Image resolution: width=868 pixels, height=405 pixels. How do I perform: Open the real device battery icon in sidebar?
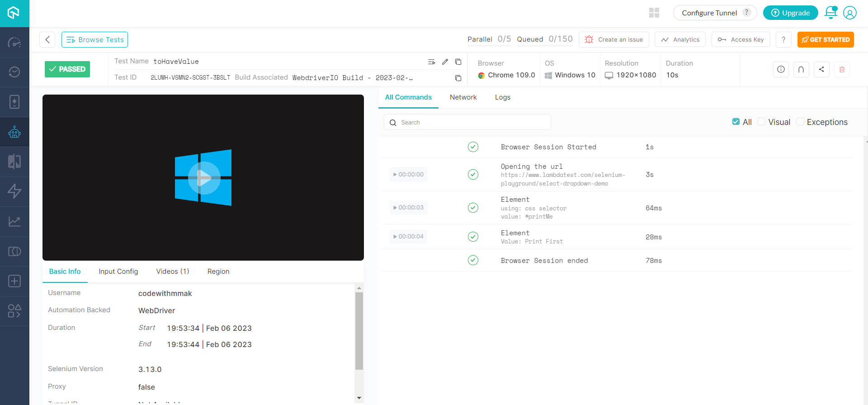pyautogui.click(x=14, y=102)
